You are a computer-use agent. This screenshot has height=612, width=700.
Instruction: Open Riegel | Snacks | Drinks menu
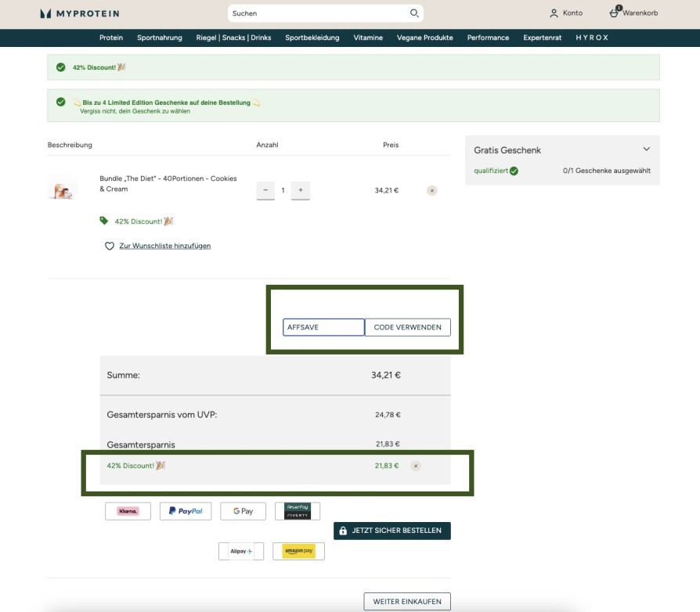coord(233,38)
